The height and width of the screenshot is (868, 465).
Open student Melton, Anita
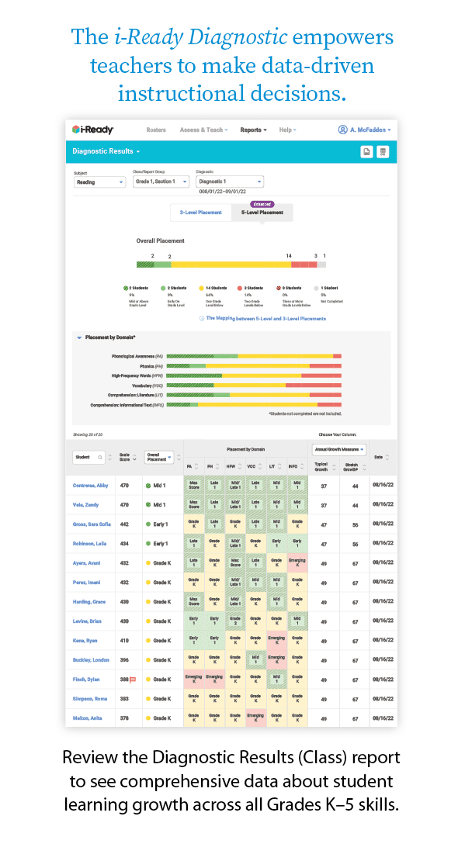(x=87, y=718)
